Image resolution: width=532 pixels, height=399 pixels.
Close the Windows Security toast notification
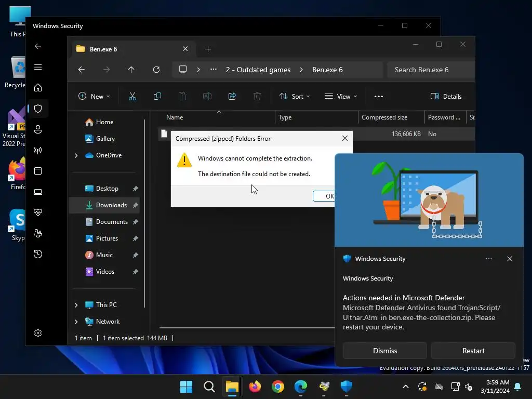[510, 259]
